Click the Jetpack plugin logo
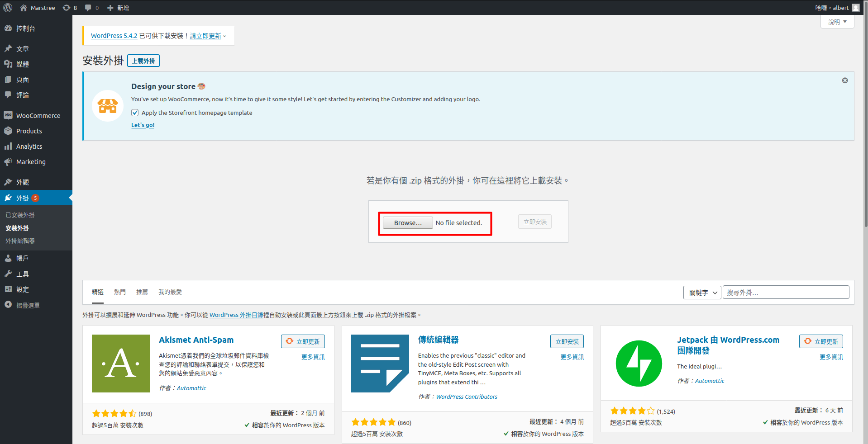The height and width of the screenshot is (444, 868). coord(639,364)
